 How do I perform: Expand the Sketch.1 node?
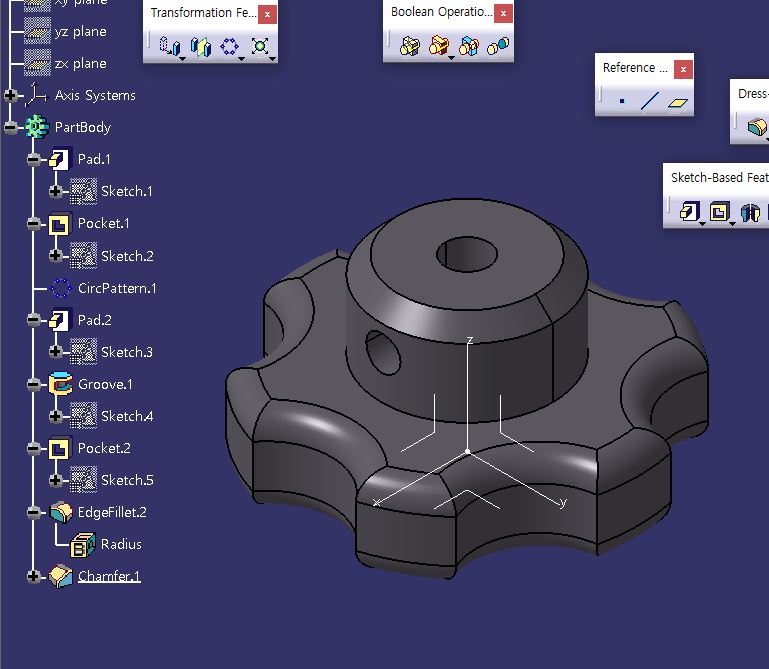pyautogui.click(x=55, y=191)
